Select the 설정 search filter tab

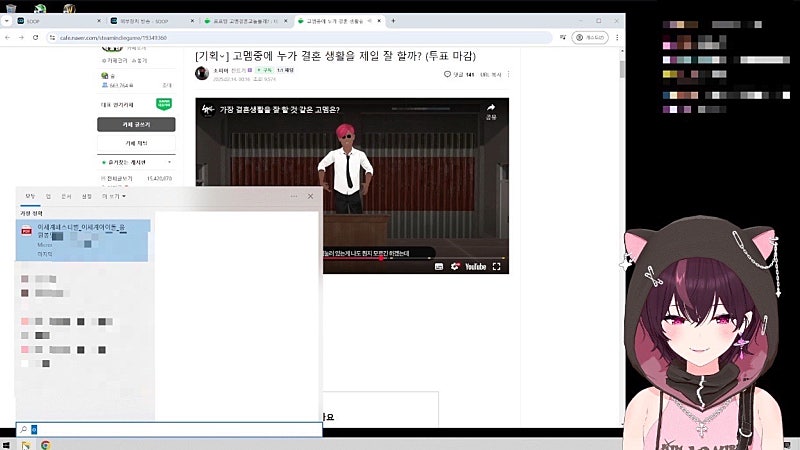click(x=86, y=196)
